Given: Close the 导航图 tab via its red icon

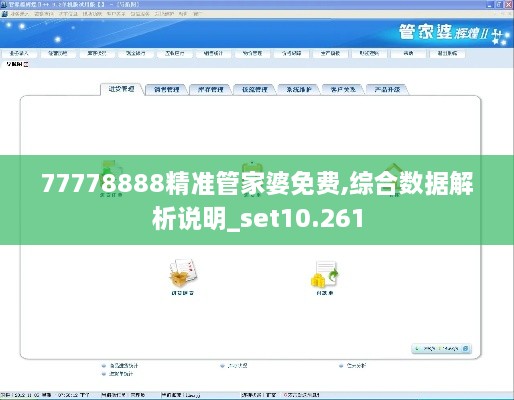Looking at the screenshot, I should point(26,64).
